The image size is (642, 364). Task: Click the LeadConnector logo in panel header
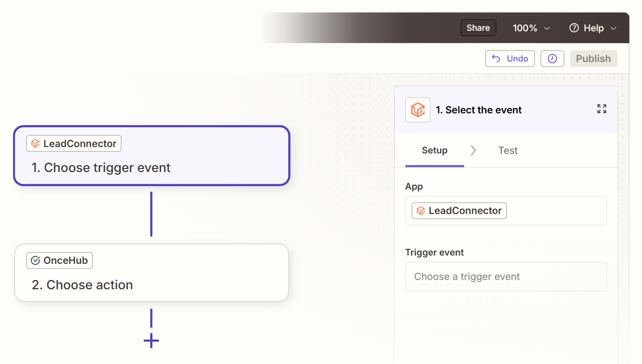point(418,109)
